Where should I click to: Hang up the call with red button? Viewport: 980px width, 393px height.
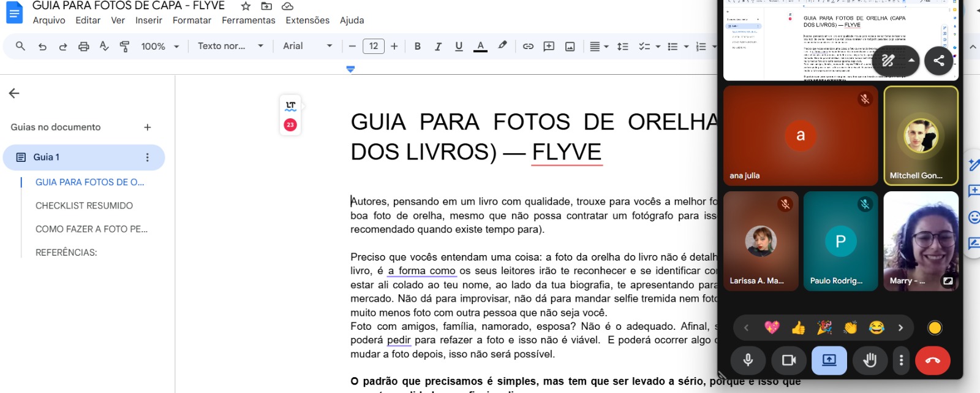pyautogui.click(x=932, y=361)
